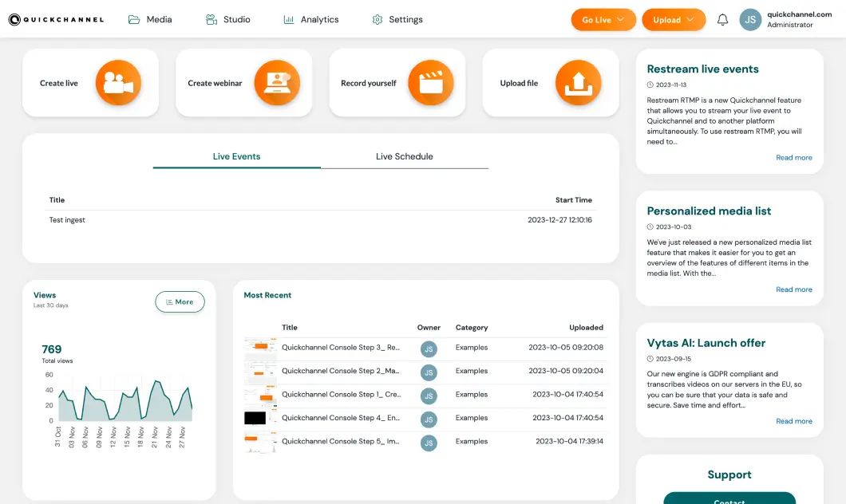
Task: Click owner JS avatar in first media row
Action: click(x=429, y=348)
